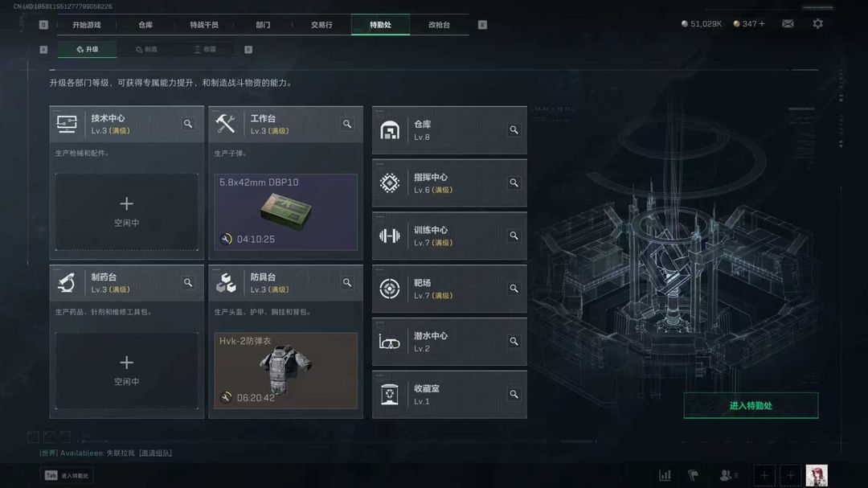The image size is (868, 488).
Task: Add production in idle 技术中心 slot
Action: (x=127, y=211)
